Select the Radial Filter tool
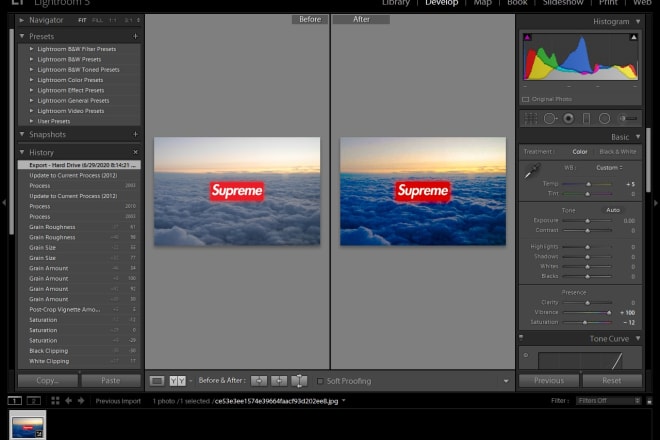The height and width of the screenshot is (440, 660). point(604,119)
